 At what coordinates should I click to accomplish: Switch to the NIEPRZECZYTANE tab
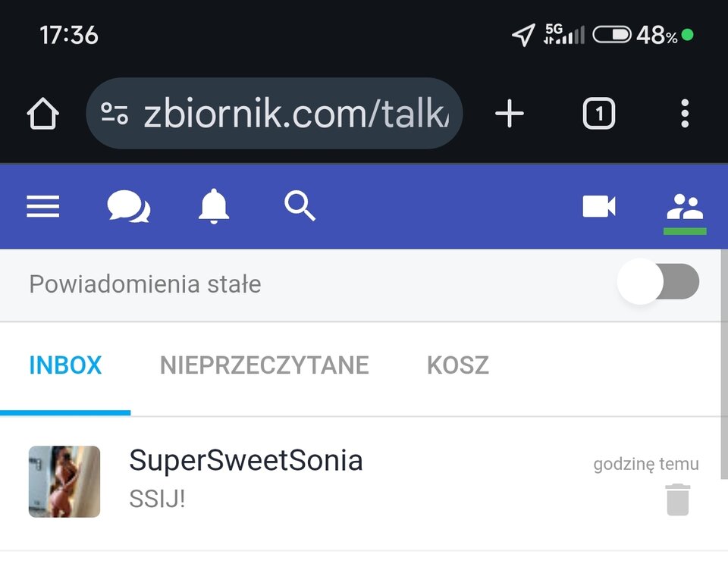point(264,365)
